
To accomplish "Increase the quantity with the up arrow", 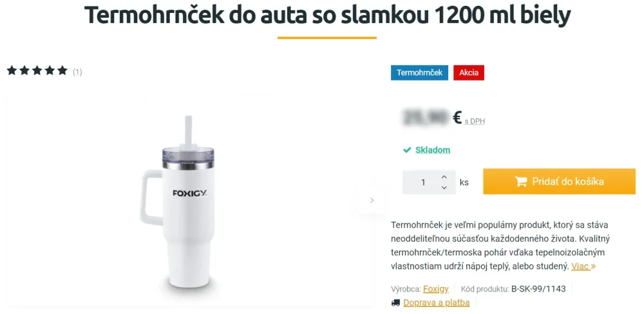I will [x=444, y=177].
